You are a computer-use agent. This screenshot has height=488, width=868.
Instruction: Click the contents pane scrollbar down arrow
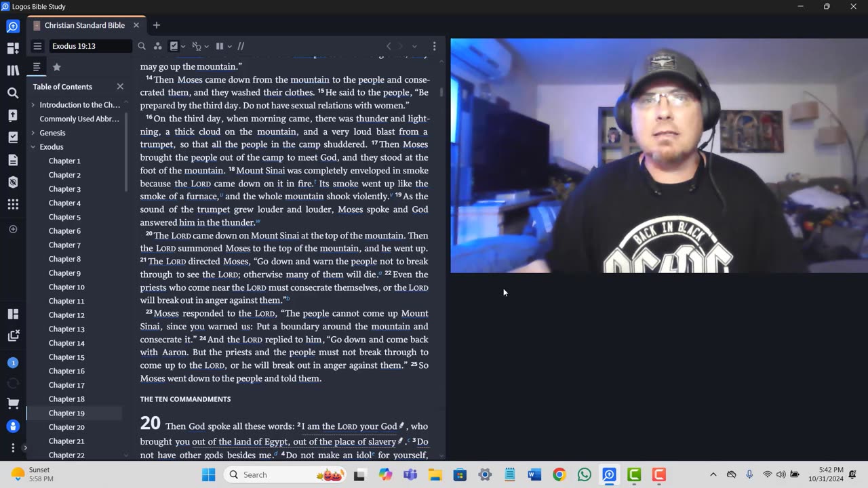pyautogui.click(x=126, y=455)
